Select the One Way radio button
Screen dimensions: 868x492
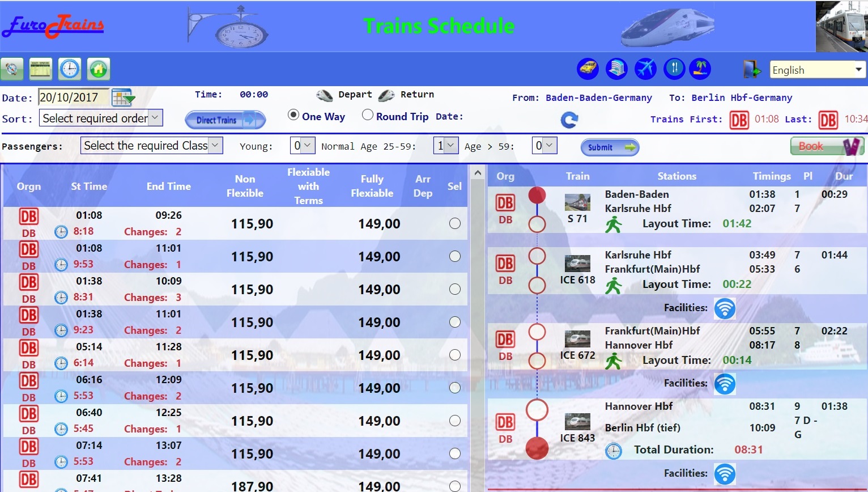click(x=293, y=115)
